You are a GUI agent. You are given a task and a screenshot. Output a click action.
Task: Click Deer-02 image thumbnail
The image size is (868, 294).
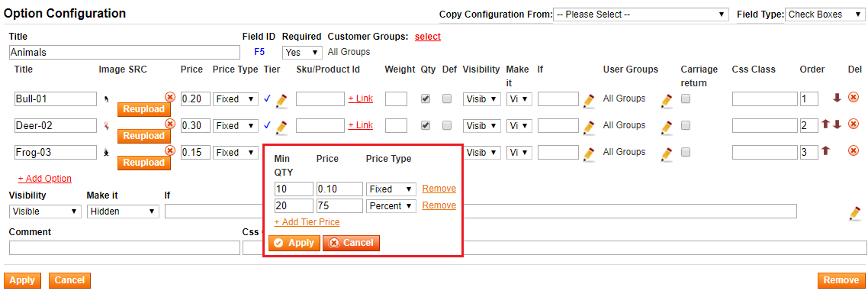[106, 126]
